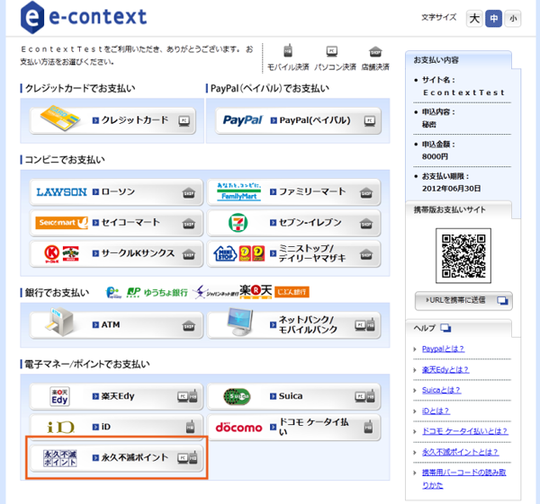Choose credit card payment button
This screenshot has height=504, width=540.
point(113,121)
